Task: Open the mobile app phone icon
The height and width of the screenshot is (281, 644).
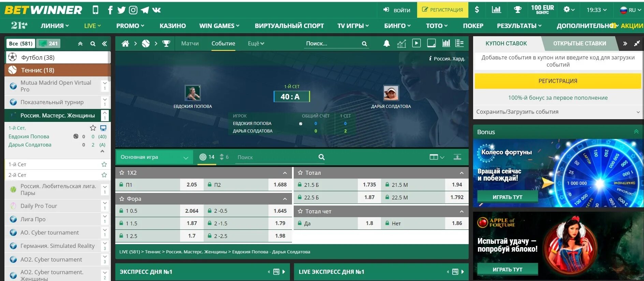Action: [x=96, y=10]
